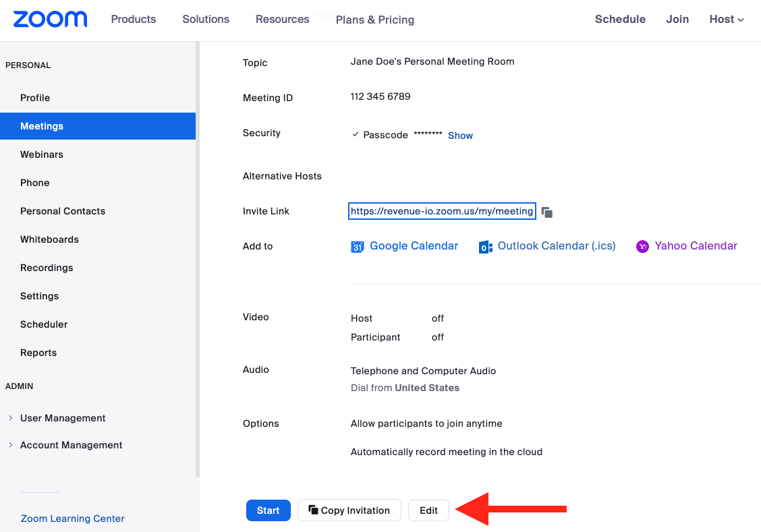Open the Host dropdown menu
The height and width of the screenshot is (532, 761).
pos(726,20)
